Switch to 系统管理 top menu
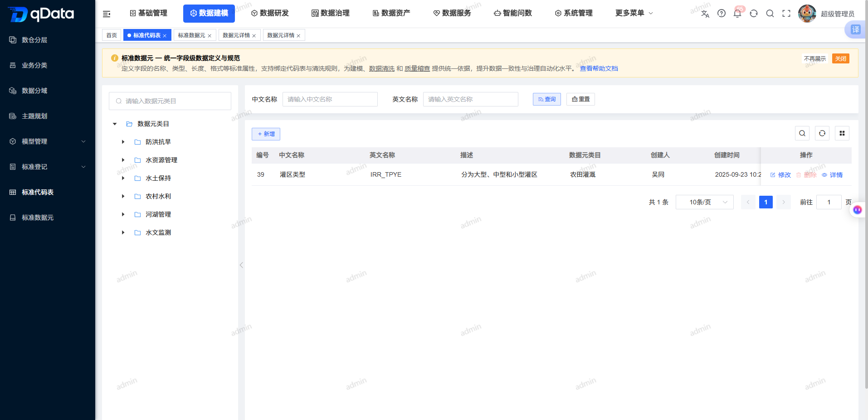 [574, 13]
